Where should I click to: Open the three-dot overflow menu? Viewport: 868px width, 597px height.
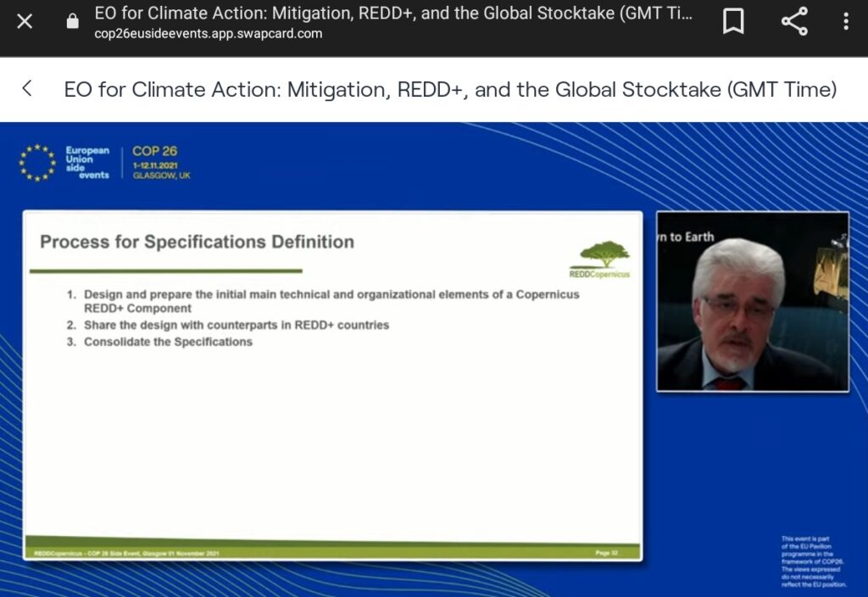(x=846, y=22)
